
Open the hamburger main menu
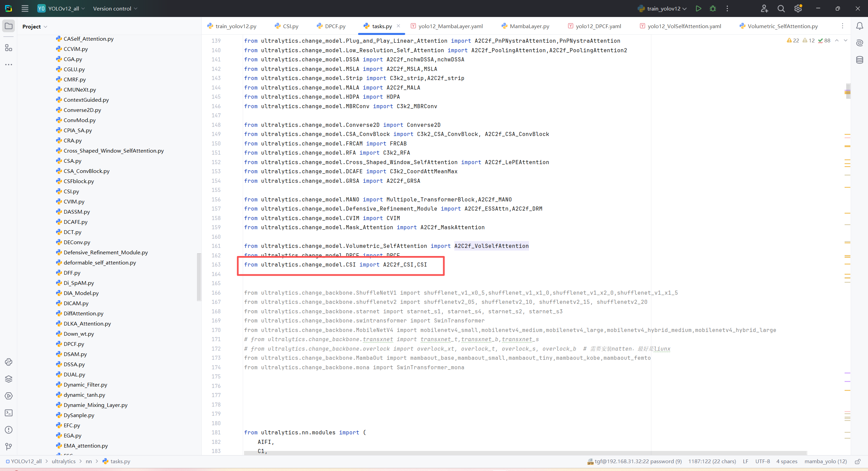tap(25, 8)
